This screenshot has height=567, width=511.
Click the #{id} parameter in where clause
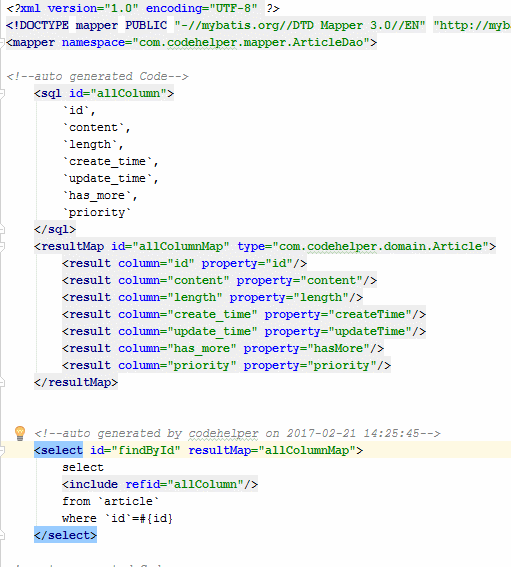tap(156, 518)
